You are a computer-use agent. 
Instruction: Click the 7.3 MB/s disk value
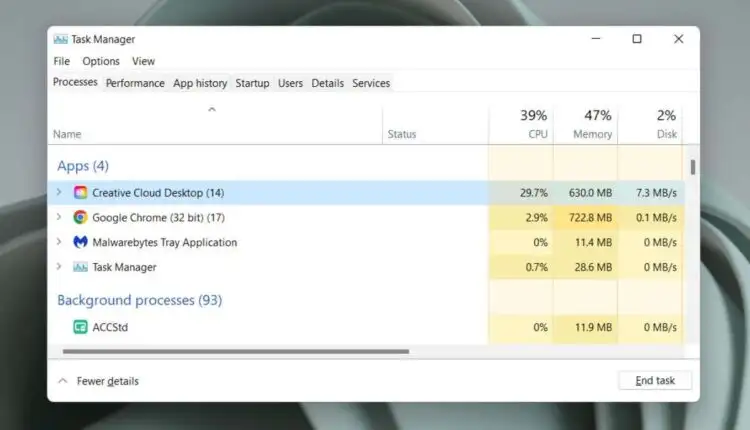coord(656,193)
